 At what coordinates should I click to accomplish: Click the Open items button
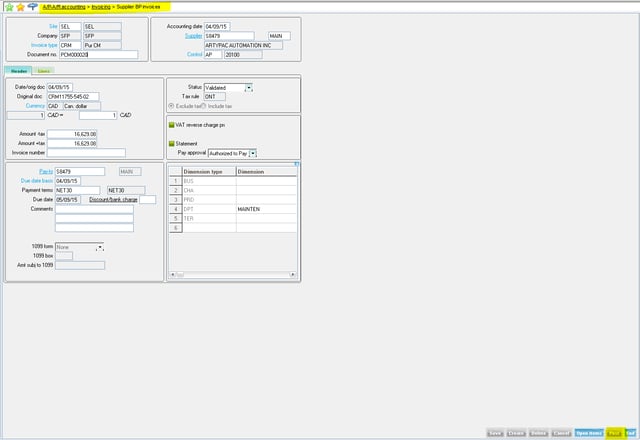(x=589, y=433)
